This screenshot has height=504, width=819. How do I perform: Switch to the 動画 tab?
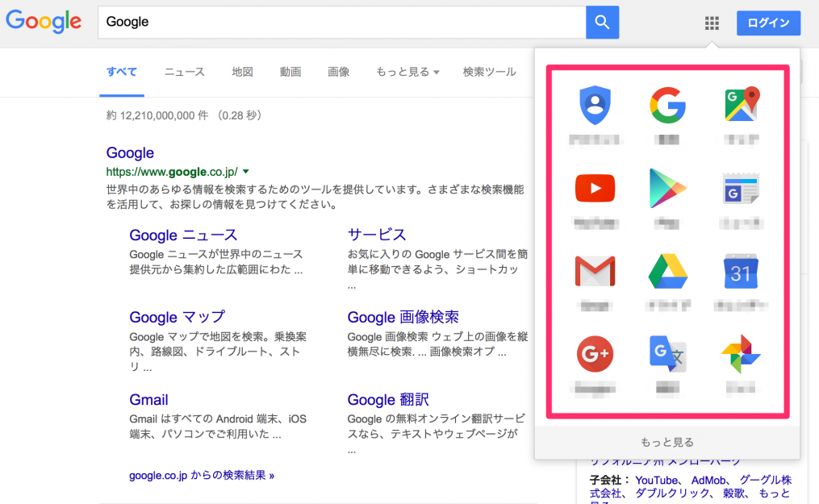[290, 72]
